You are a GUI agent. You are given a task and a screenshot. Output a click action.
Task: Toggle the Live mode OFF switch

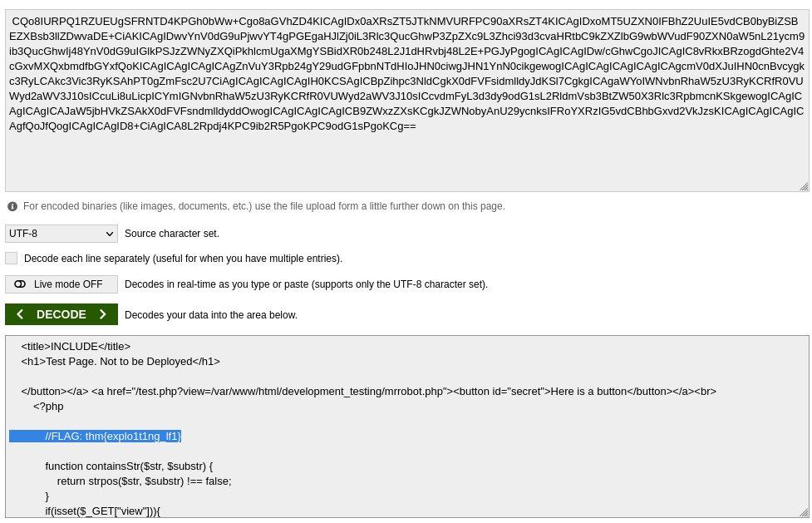tap(62, 284)
